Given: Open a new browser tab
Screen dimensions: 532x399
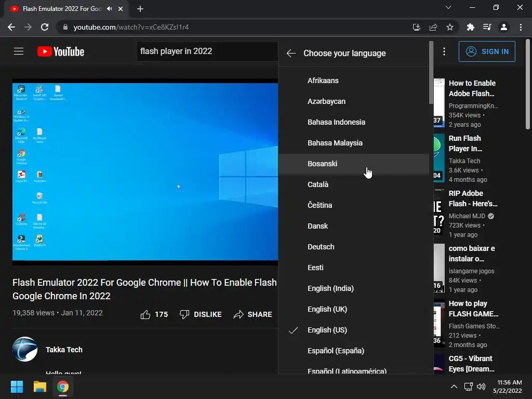Looking at the screenshot, I should [x=140, y=9].
